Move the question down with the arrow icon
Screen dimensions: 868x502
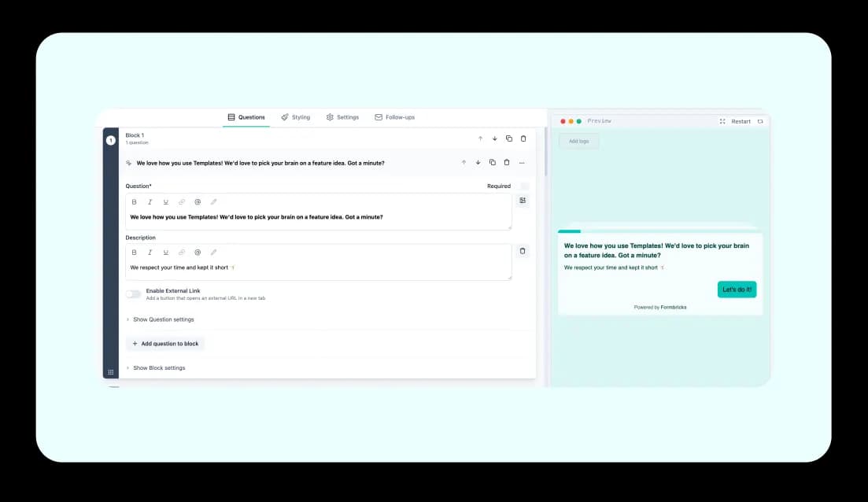[x=478, y=162]
